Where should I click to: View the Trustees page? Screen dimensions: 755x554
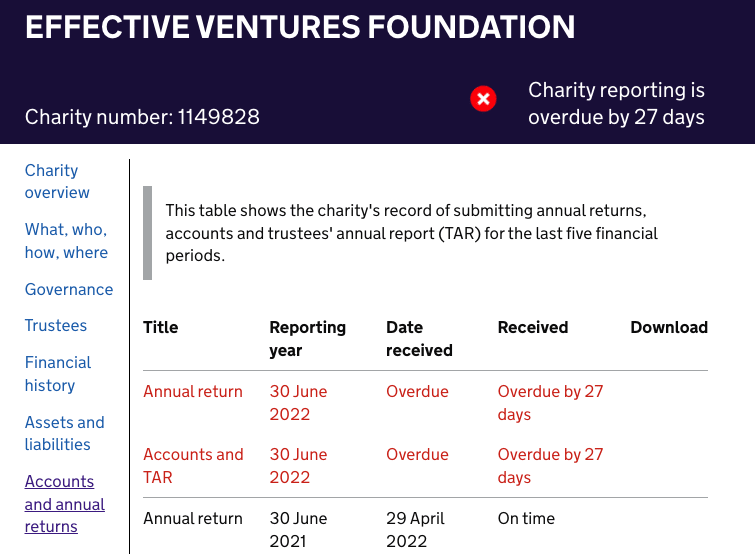click(56, 326)
